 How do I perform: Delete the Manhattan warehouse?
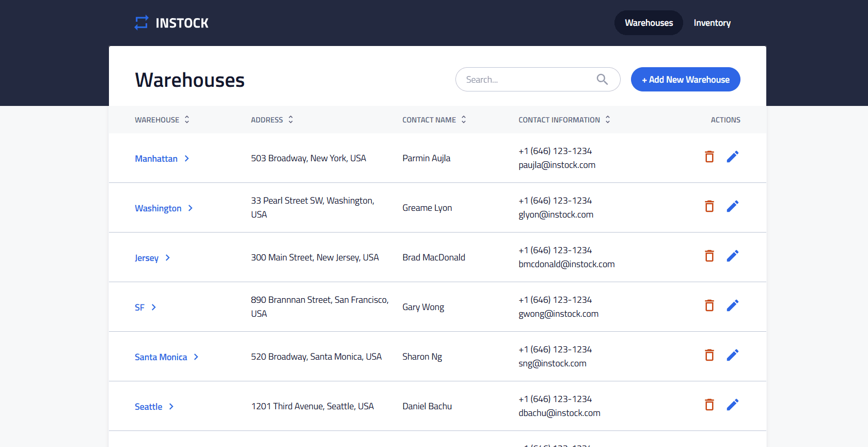709,157
